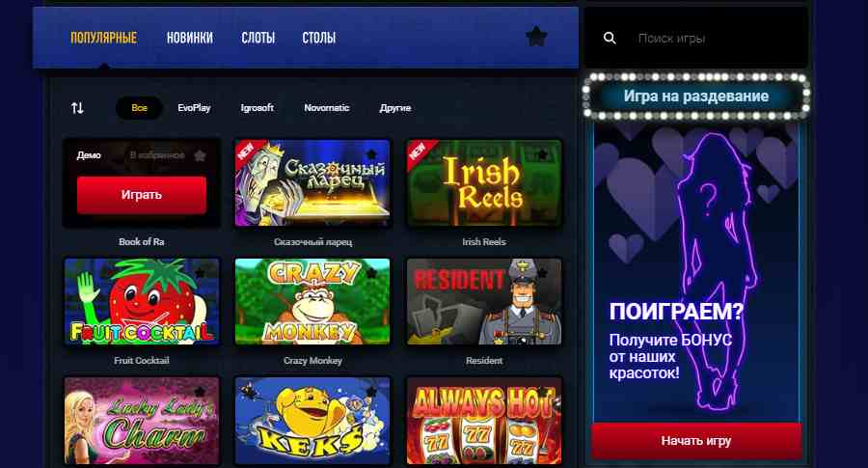Click the red Играть button

click(142, 195)
